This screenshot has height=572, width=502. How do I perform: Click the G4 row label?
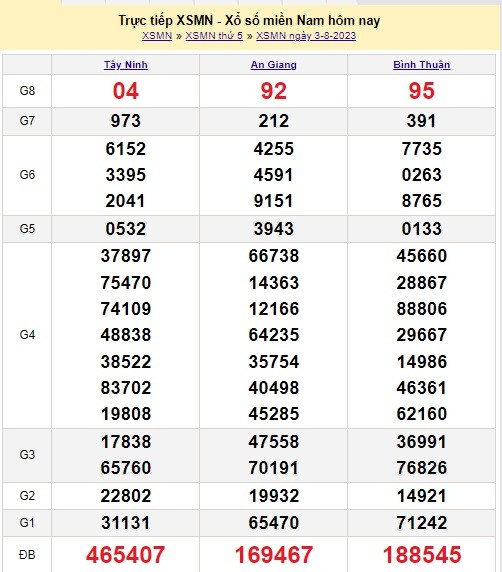click(x=27, y=335)
